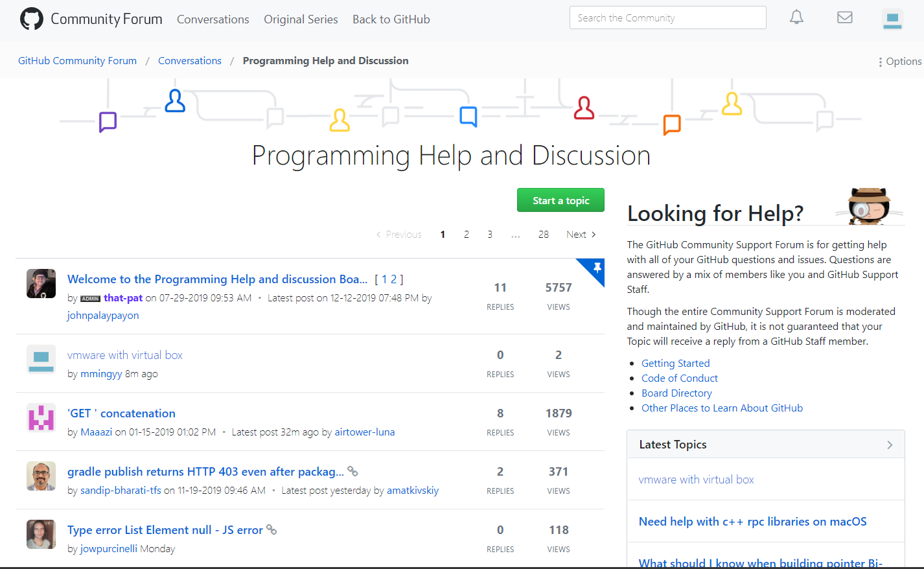Open the Board Directory link
924x569 pixels.
tap(676, 393)
